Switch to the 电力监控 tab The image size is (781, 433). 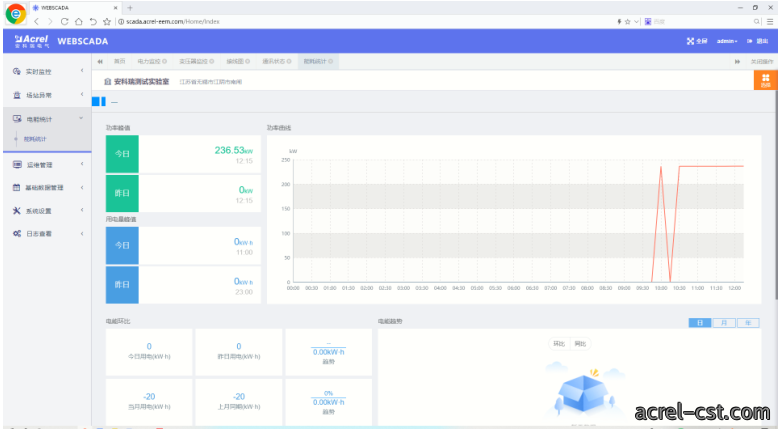[x=152, y=61]
